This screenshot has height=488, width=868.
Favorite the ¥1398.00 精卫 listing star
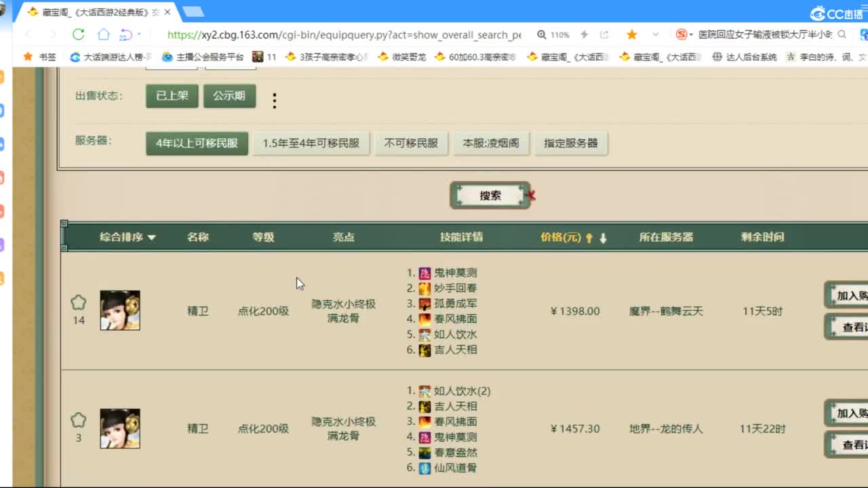pos(79,303)
